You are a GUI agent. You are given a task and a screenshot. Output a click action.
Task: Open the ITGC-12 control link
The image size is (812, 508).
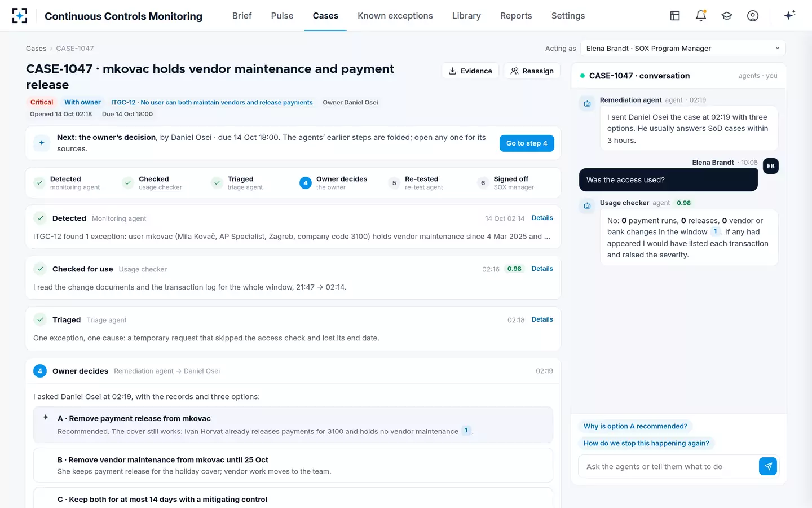pos(212,103)
